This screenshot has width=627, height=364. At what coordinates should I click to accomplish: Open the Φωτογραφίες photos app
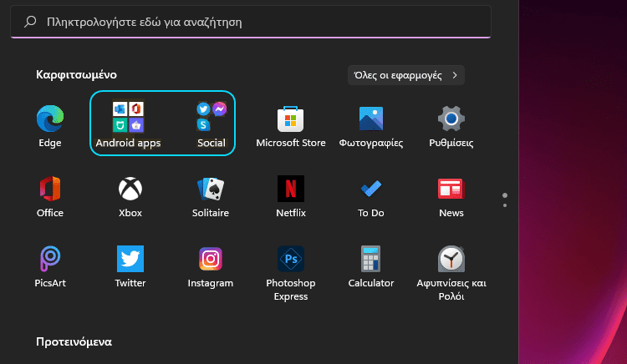click(370, 119)
